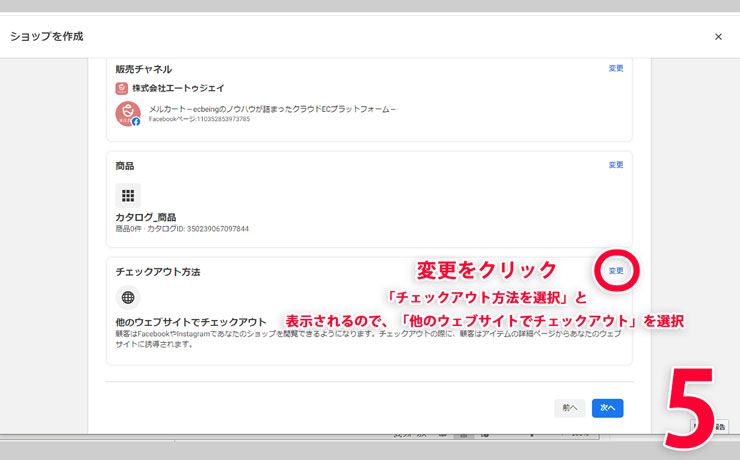Screen dimensions: 740x460
Task: Click the 次へ button
Action: [x=607, y=408]
